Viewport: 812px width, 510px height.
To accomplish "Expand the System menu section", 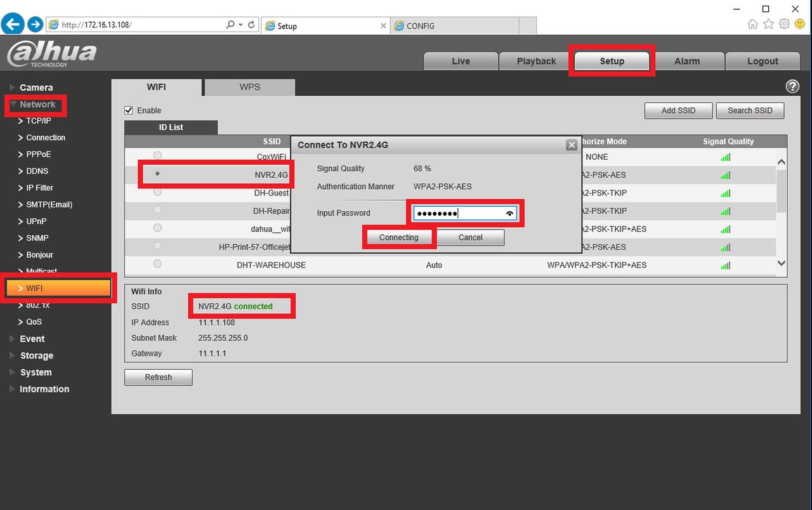I will pos(36,372).
